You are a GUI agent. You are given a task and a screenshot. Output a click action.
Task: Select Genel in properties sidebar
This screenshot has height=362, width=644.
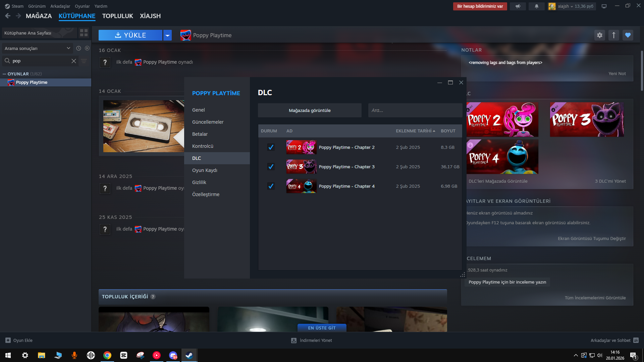[x=217, y=110]
